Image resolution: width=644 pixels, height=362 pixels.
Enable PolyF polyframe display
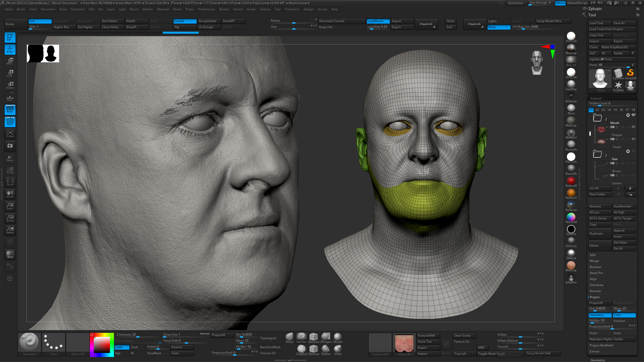10,122
